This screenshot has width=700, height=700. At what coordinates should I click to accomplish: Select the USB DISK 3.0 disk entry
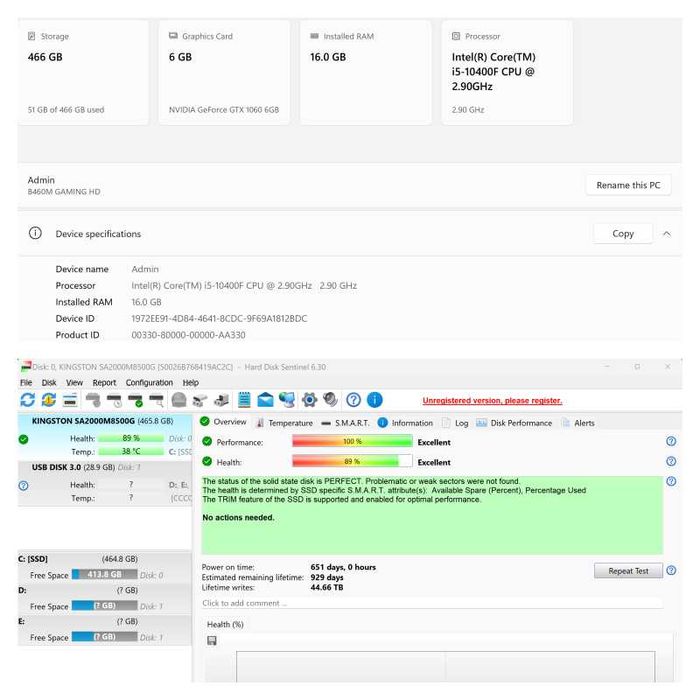tap(105, 483)
